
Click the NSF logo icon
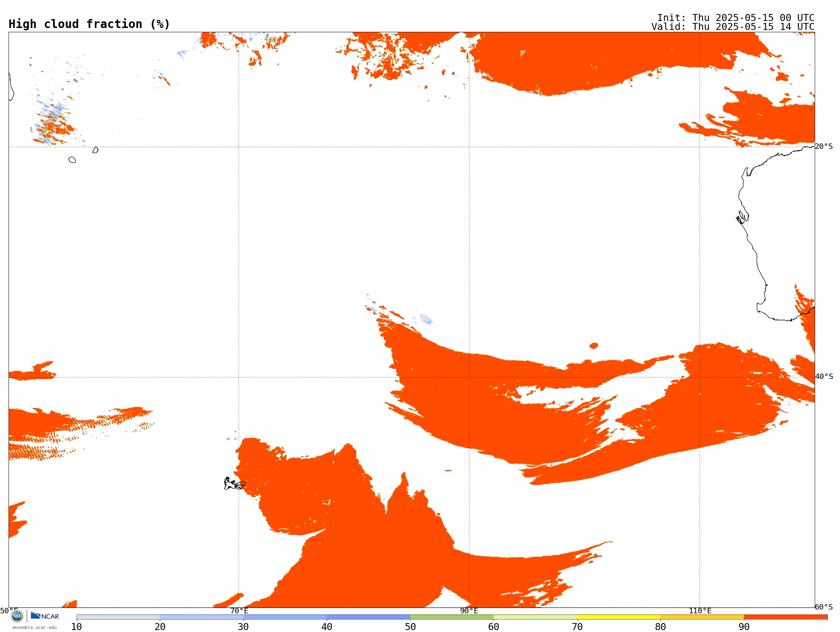17,616
